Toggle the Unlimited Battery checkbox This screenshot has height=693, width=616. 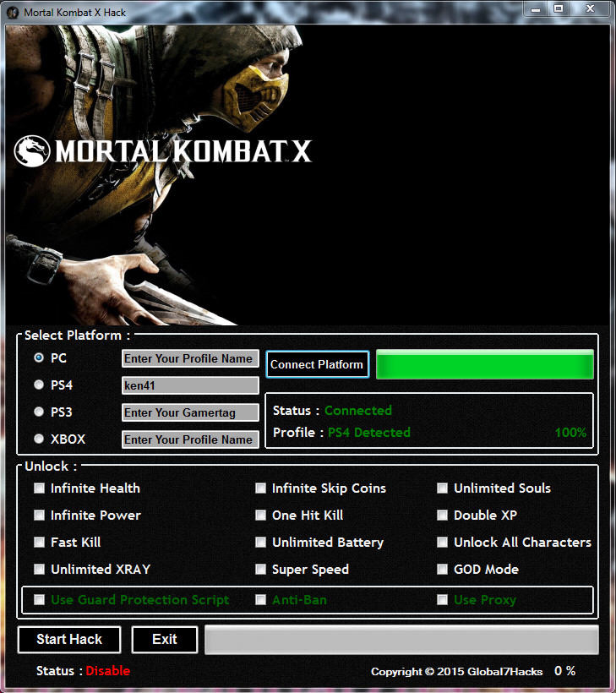[x=261, y=542]
